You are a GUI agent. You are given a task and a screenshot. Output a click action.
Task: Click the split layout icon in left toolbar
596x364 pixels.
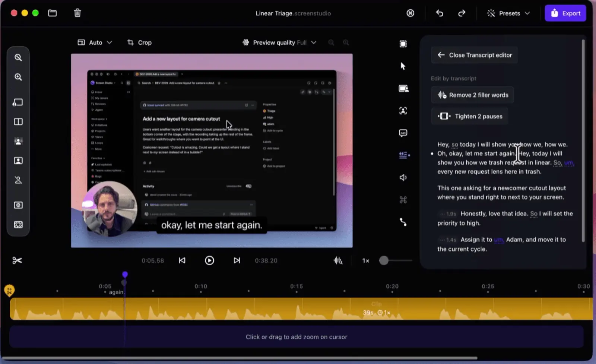click(18, 122)
